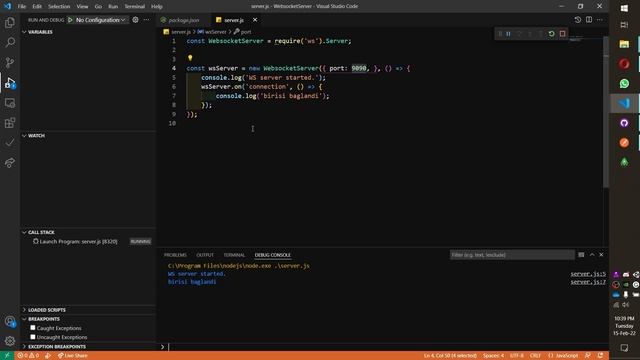Screen dimensions: 640x360
Task: Open Run and Debug more actions menu
Action: (x=146, y=20)
